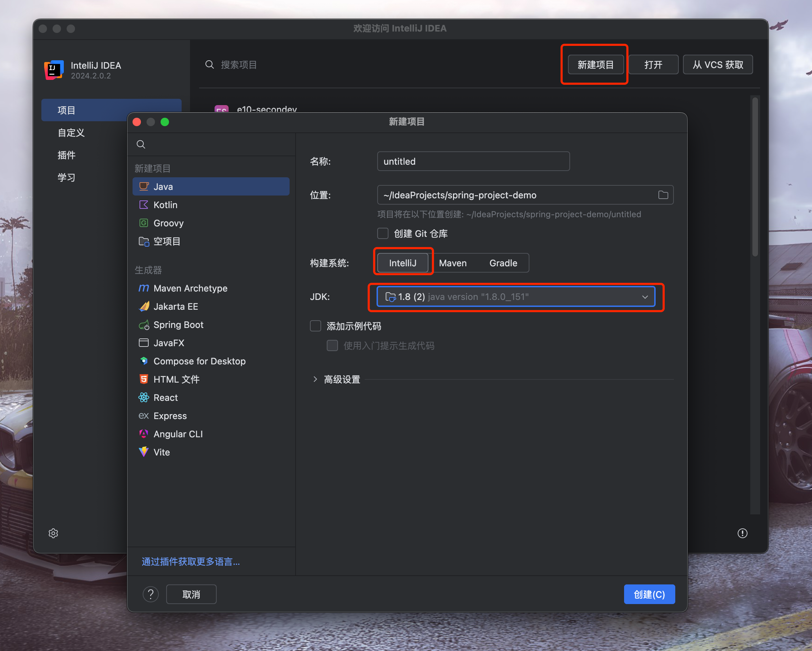Screen dimensions: 812x651
Task: Open the 插件 tab in Welcome sidebar
Action: [66, 155]
